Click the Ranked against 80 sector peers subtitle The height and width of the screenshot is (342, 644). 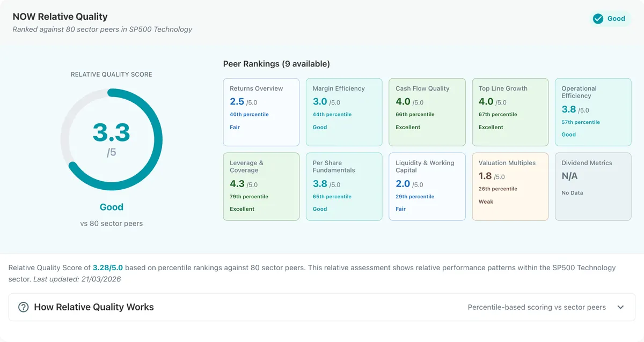coord(103,29)
